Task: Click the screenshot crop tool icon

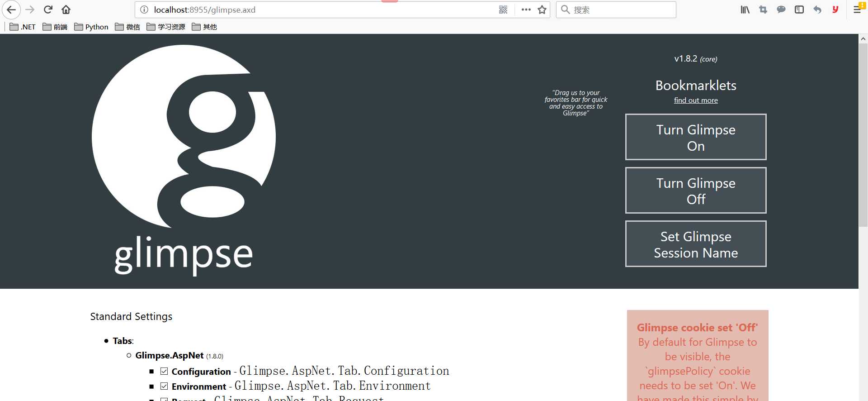Action: [763, 10]
